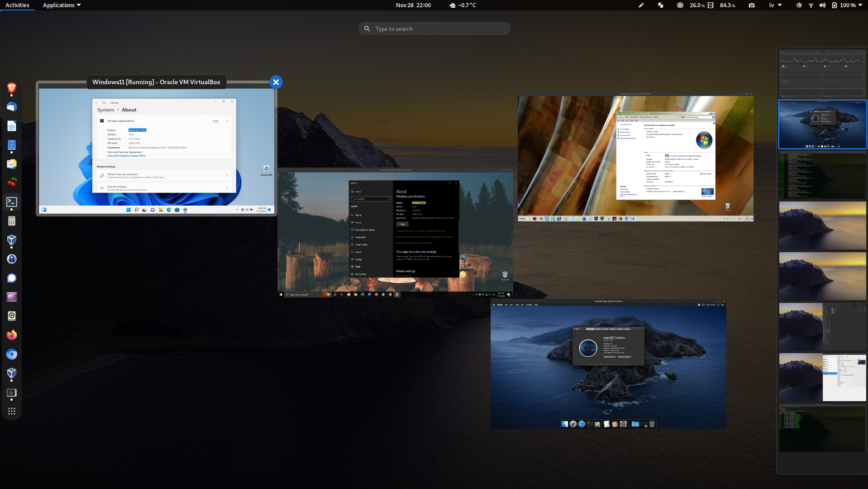Viewport: 868px width, 489px height.
Task: Open the Nov 28 22:00 clock menu
Action: click(413, 5)
